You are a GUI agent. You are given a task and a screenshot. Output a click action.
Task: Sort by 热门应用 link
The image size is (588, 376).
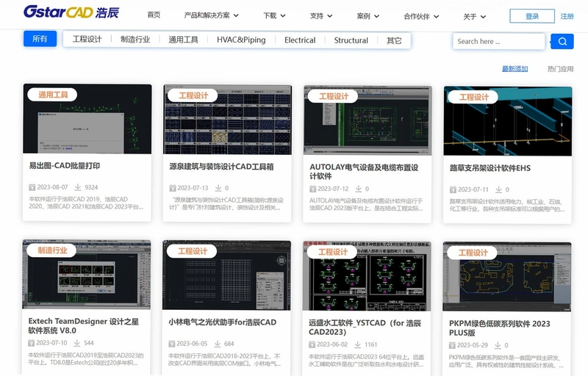tap(560, 69)
